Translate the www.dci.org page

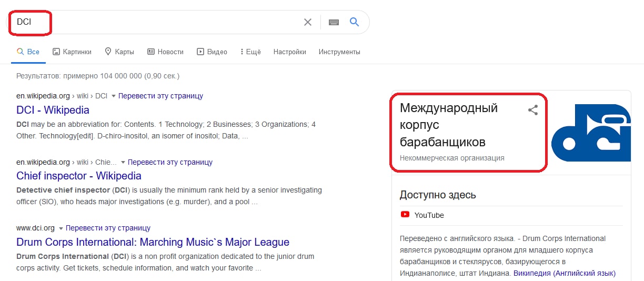[108, 228]
